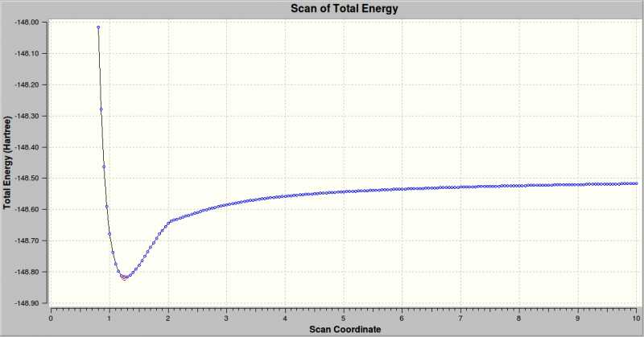Click the x-axis tick label 0
This screenshot has height=337, width=644.
tap(51, 319)
